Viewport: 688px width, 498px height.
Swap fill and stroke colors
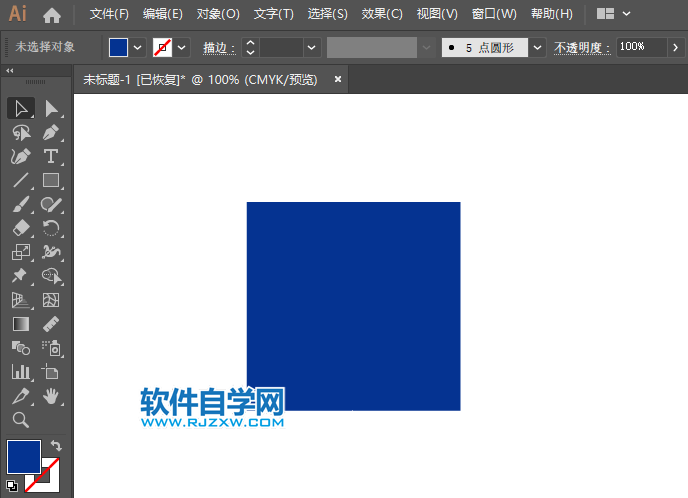tap(56, 446)
